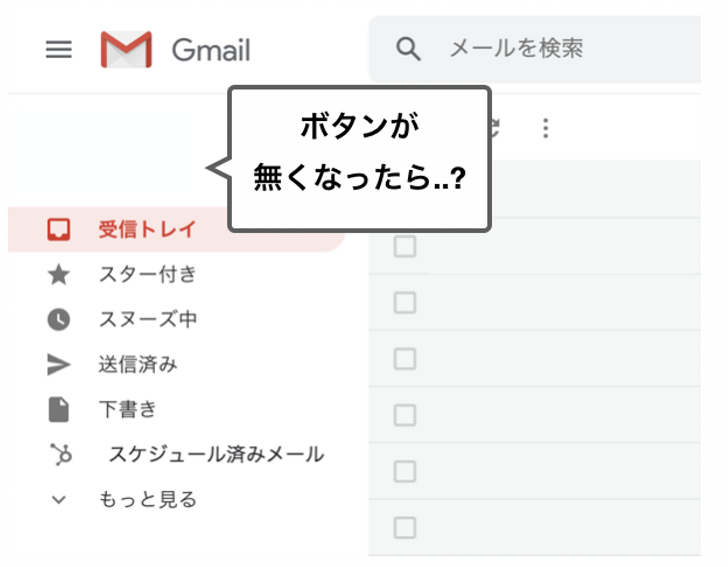Tick the first email row checkbox
The image size is (728, 567).
pyautogui.click(x=404, y=247)
